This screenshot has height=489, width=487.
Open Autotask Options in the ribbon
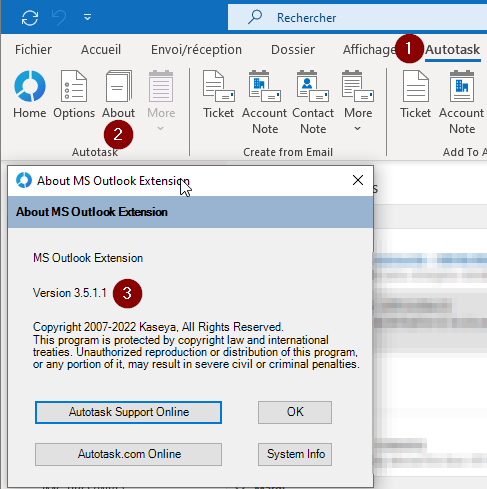[x=74, y=94]
